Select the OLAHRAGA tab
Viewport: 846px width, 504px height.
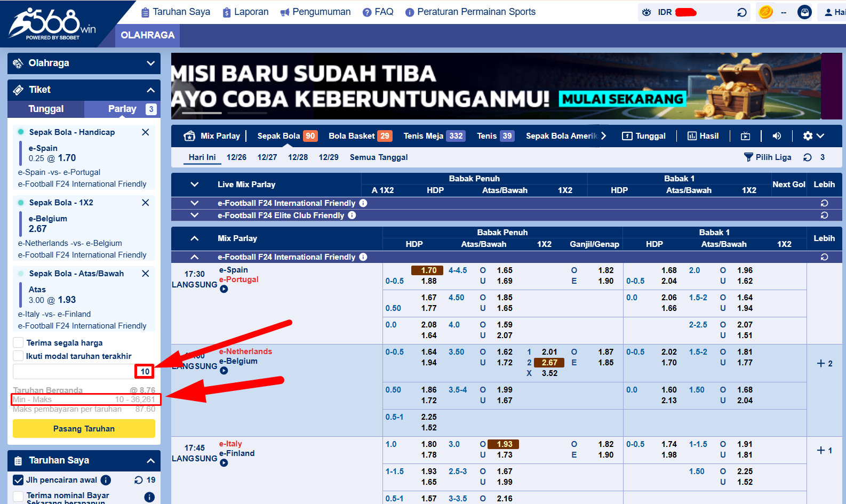point(148,35)
